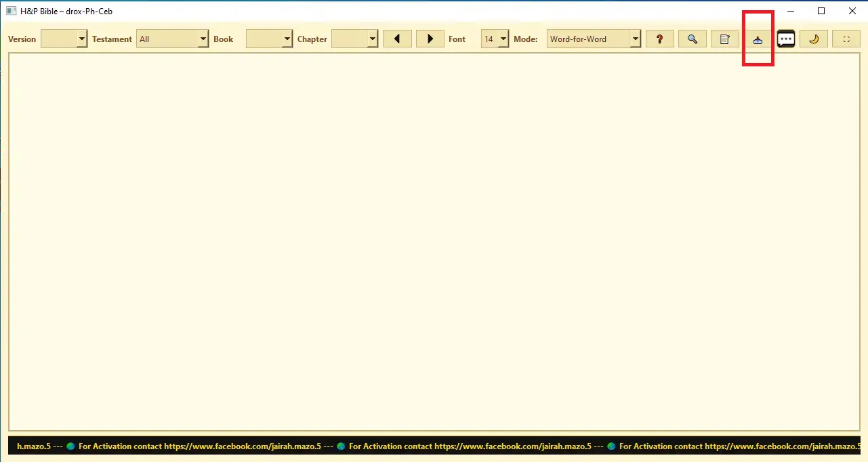
Task: Click inside the empty Bible text area
Action: [434, 242]
